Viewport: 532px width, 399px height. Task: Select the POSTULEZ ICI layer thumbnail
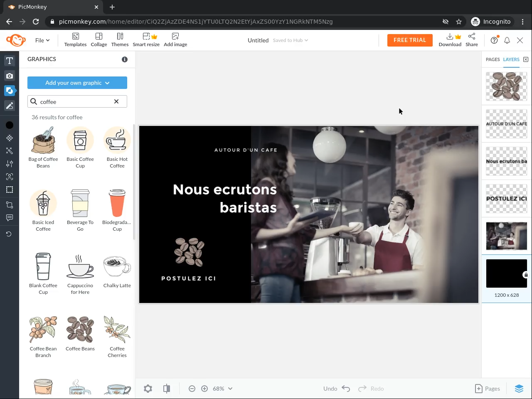click(x=507, y=199)
